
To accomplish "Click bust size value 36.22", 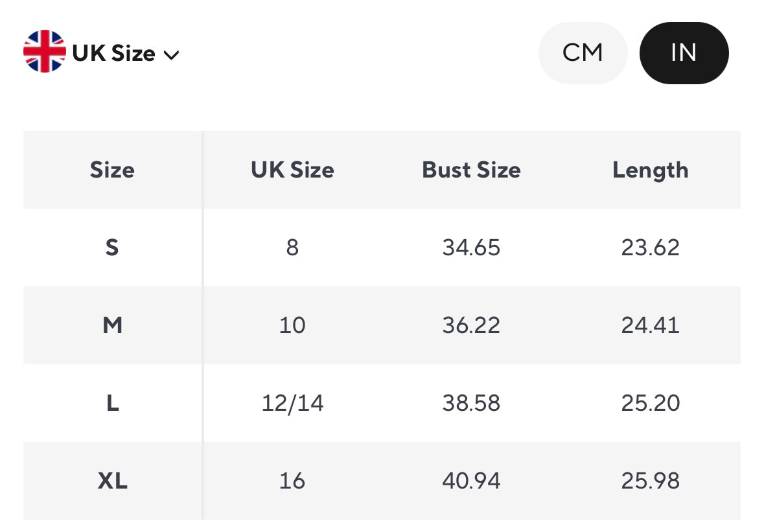I will [471, 325].
